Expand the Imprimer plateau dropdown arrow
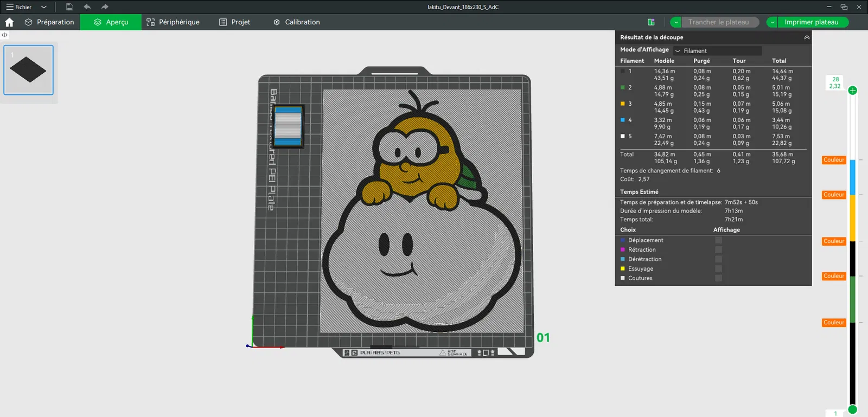 coord(772,22)
